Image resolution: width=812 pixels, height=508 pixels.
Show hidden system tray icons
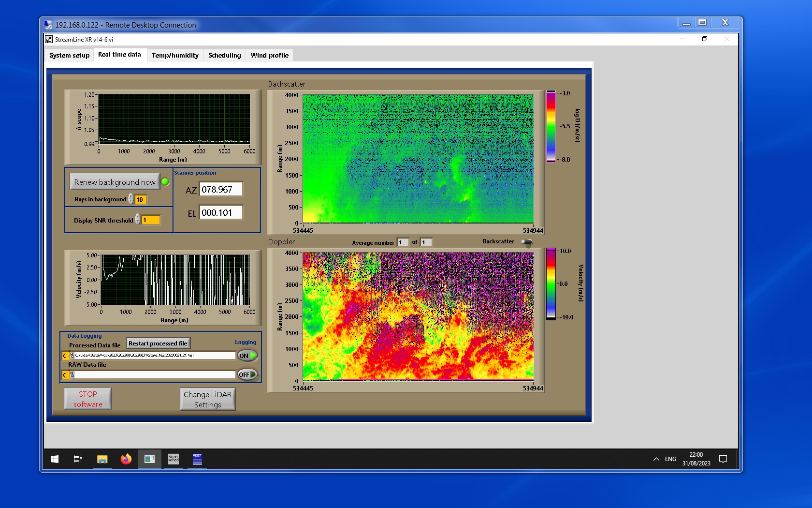click(656, 459)
